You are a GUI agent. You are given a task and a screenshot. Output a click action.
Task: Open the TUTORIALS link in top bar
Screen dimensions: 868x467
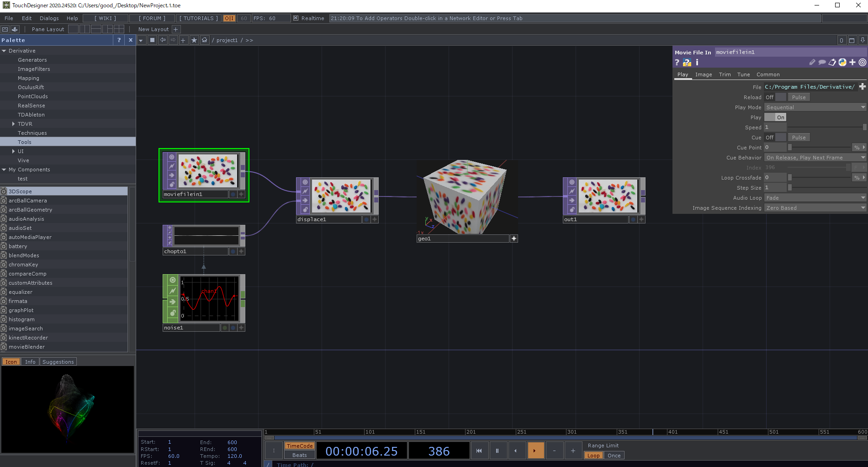pyautogui.click(x=198, y=18)
